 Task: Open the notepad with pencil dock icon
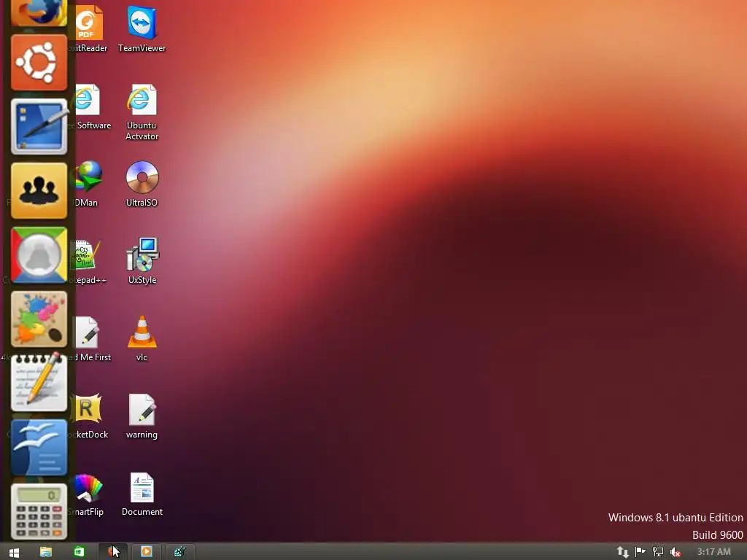click(39, 383)
